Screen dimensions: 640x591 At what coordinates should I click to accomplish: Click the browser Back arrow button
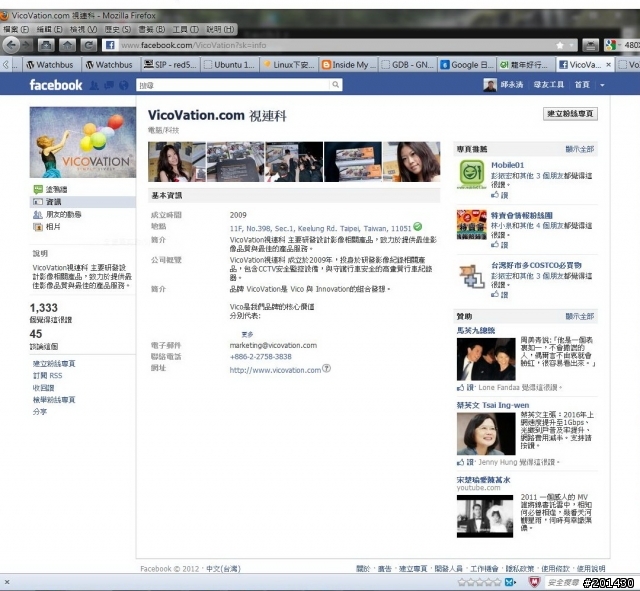coord(11,45)
